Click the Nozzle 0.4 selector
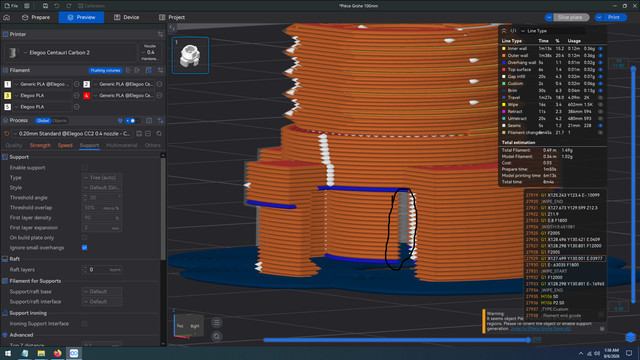Screen dimensions: 640x360 (x=150, y=53)
